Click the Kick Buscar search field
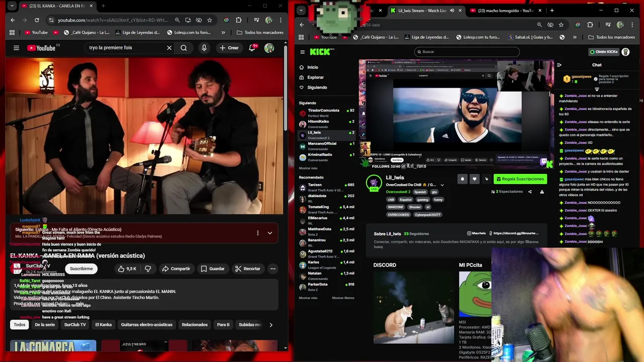644x362 pixels. tap(467, 52)
